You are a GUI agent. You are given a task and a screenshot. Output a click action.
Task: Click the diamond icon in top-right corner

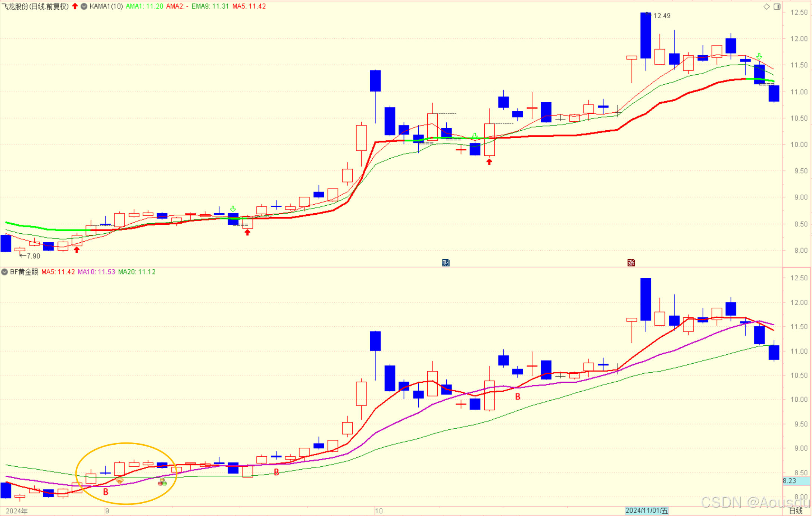pos(766,6)
